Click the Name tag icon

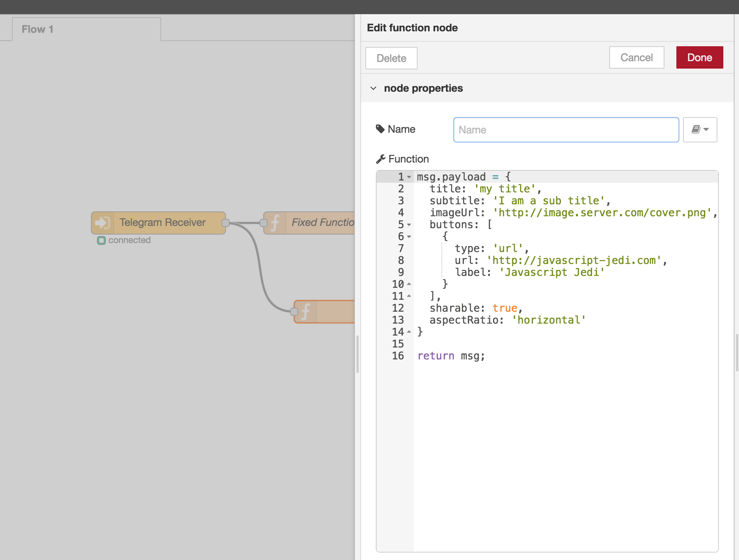tap(380, 128)
